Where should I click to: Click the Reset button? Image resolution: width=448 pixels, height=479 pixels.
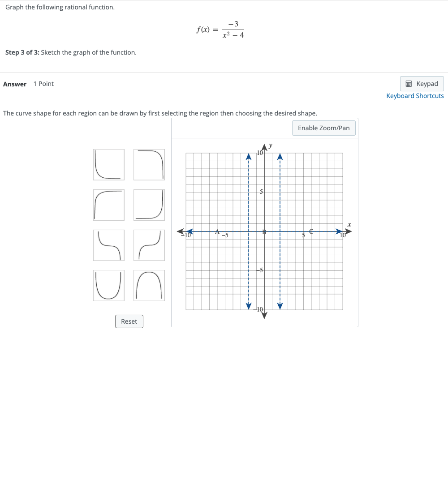point(129,321)
